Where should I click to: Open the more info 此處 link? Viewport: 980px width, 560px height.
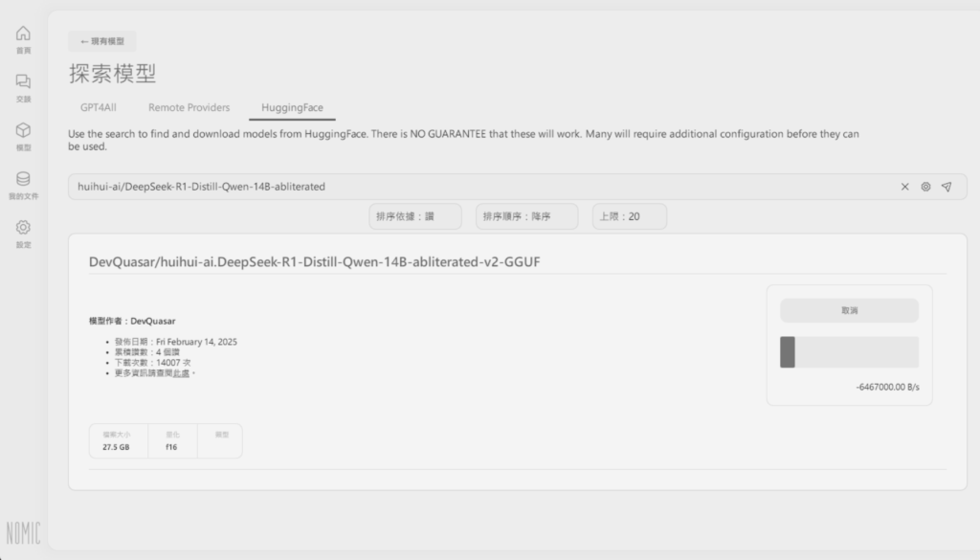tap(181, 373)
